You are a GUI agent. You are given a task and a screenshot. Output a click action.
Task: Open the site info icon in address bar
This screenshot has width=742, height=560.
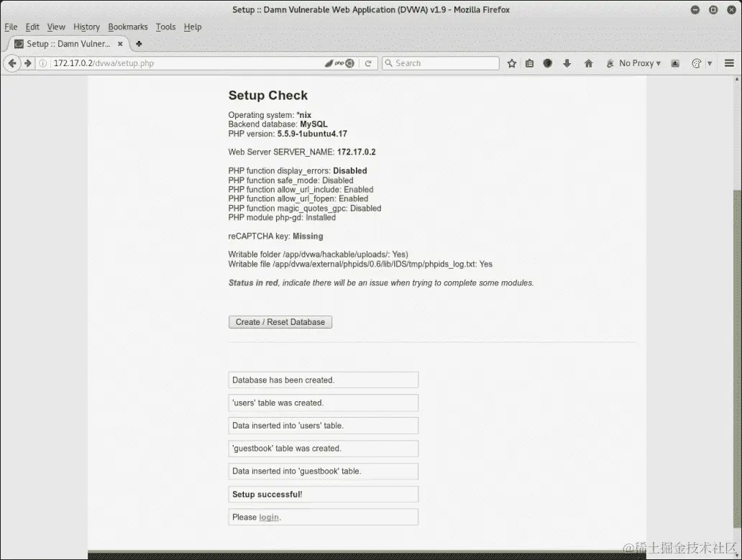pyautogui.click(x=42, y=63)
